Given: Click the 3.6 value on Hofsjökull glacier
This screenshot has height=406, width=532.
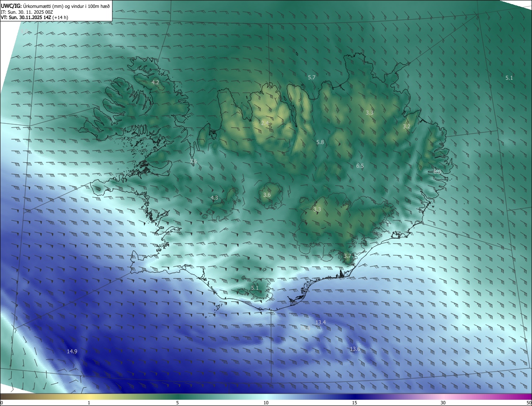Looking at the screenshot, I should pos(267,195).
